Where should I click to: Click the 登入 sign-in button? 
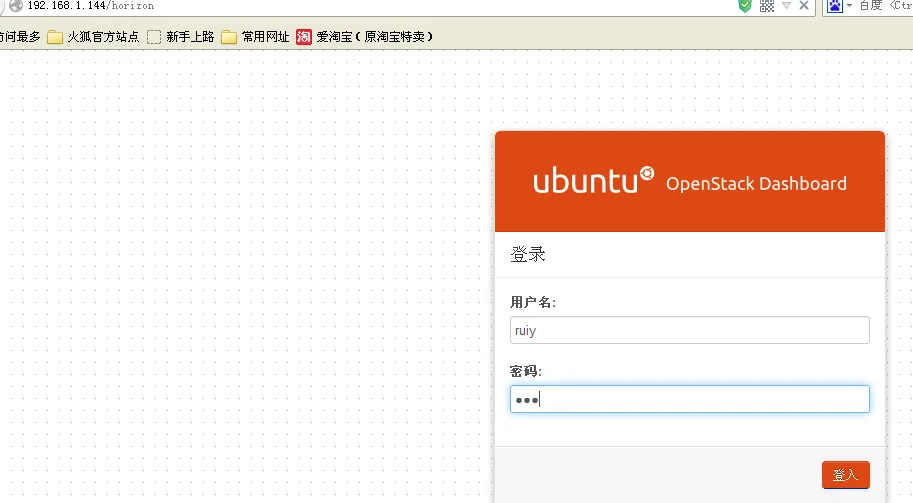point(845,475)
